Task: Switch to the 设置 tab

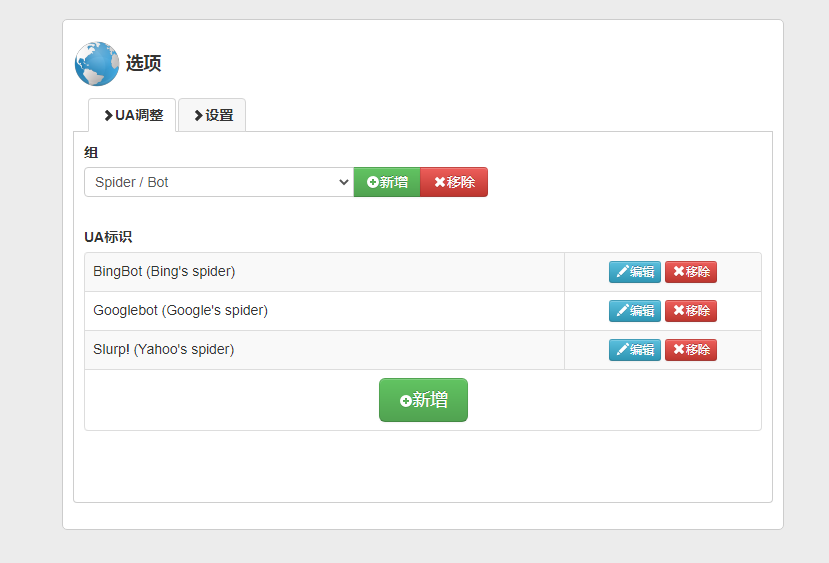Action: coord(212,115)
